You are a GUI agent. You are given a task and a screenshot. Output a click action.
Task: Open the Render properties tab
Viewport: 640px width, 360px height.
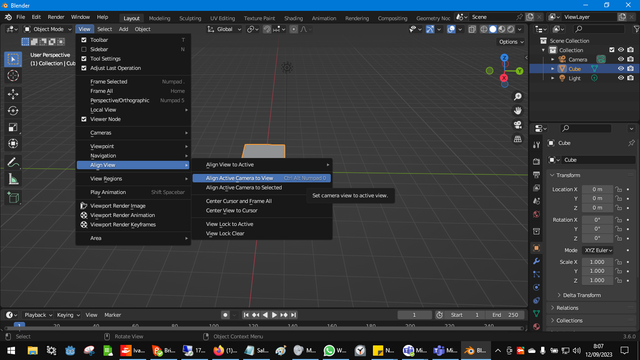click(537, 162)
